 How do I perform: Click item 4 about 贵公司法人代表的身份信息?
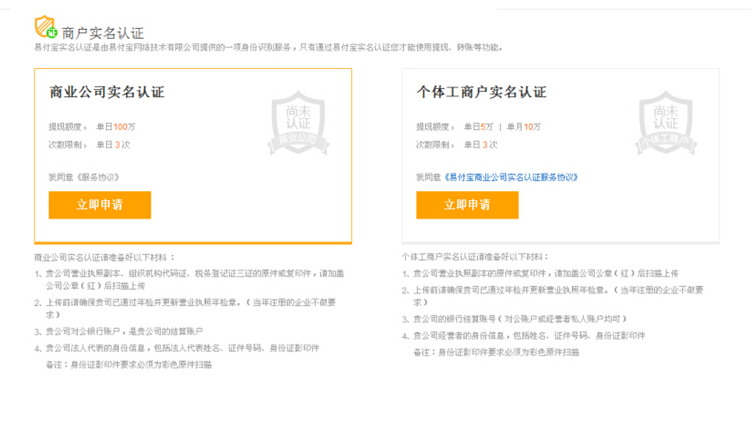click(177, 348)
